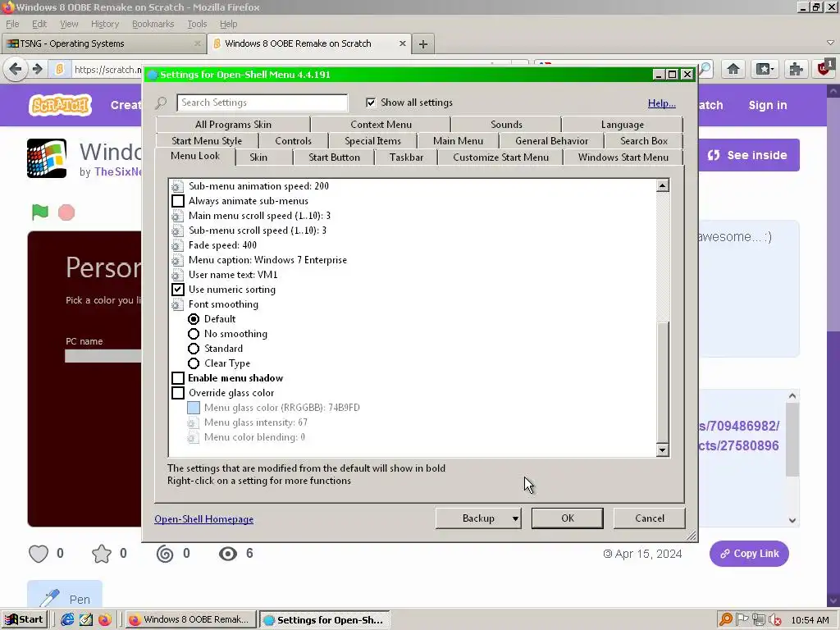Click the green flag to run project
The image size is (840, 630).
click(39, 212)
